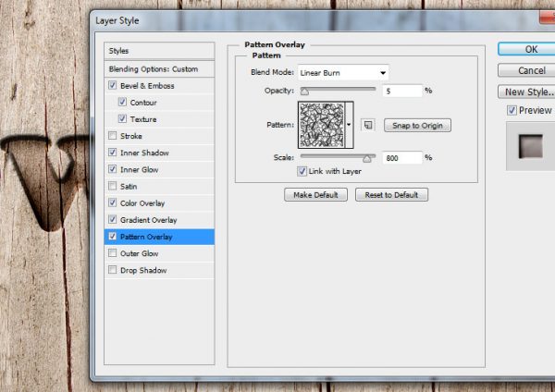Click the Scale slider handle
This screenshot has height=392, width=555.
pos(366,158)
